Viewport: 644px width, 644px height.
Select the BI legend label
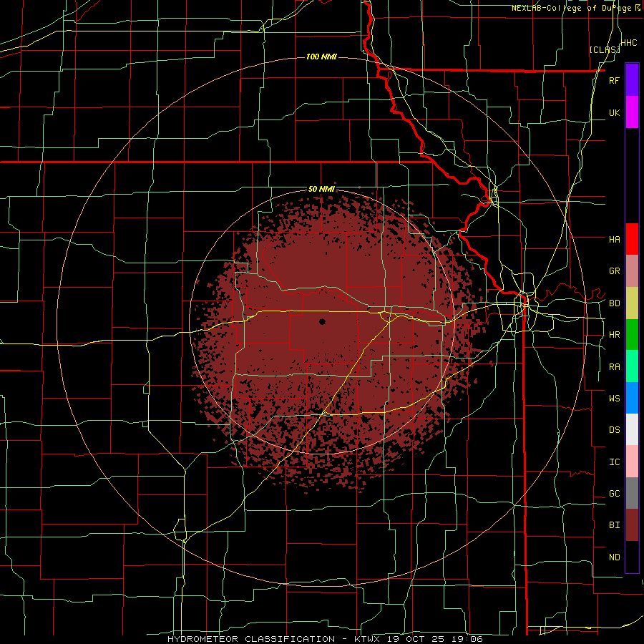coord(614,525)
